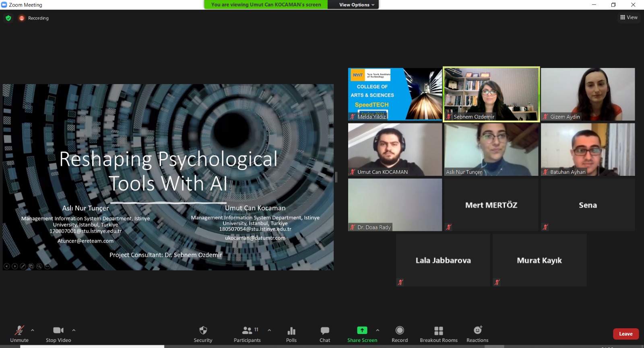Expand the View Options dropdown
This screenshot has height=348, width=644.
tap(356, 5)
